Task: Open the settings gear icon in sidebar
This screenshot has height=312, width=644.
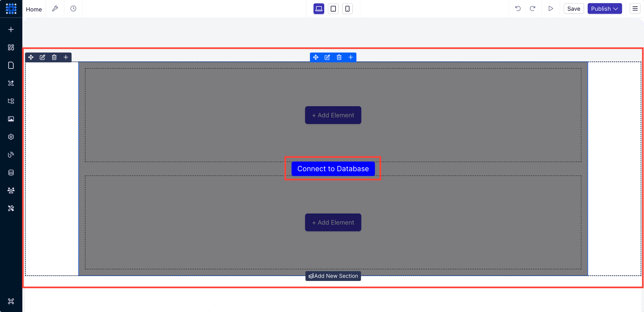Action: pos(11,137)
